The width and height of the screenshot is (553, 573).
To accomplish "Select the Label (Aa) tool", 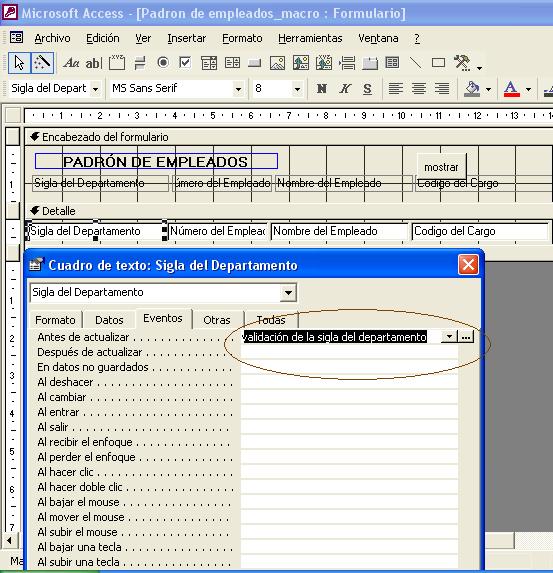I will pos(71,63).
